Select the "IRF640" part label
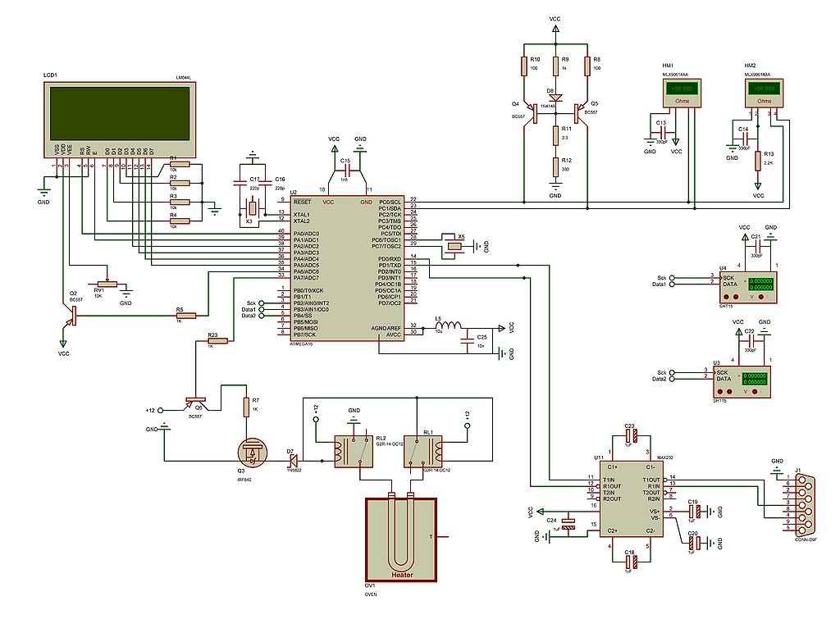 point(244,480)
